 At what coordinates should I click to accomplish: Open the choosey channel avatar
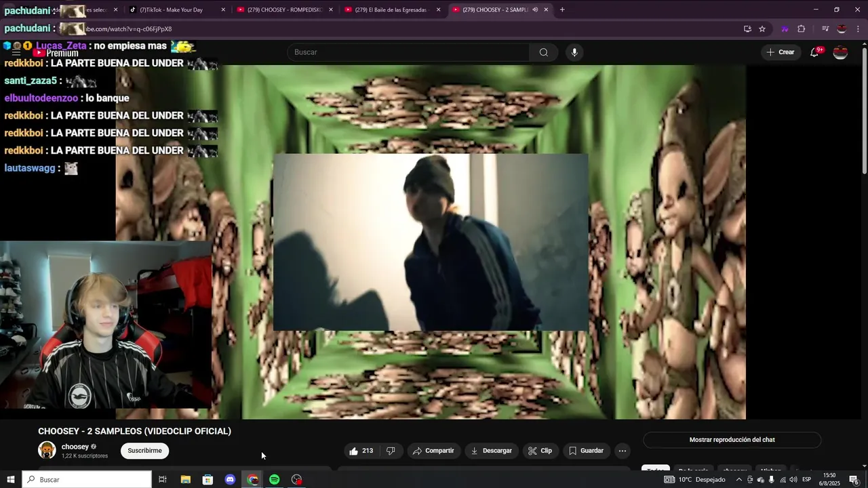pos(47,450)
